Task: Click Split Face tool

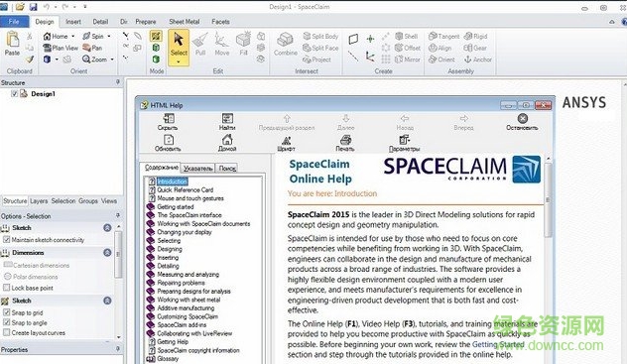Action: coord(320,48)
